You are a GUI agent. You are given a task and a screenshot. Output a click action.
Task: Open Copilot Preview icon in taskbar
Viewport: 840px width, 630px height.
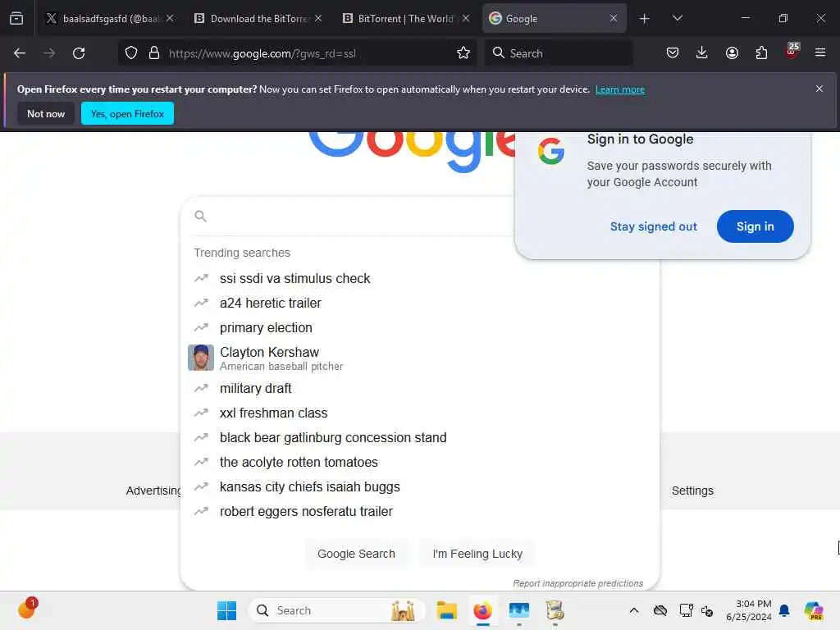(x=813, y=610)
